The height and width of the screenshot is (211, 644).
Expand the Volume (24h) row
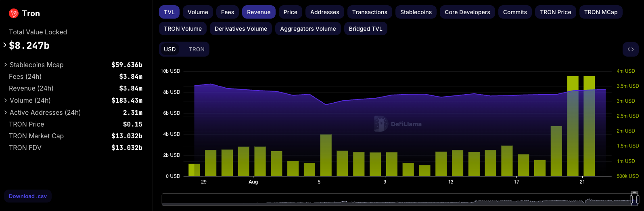coord(6,100)
